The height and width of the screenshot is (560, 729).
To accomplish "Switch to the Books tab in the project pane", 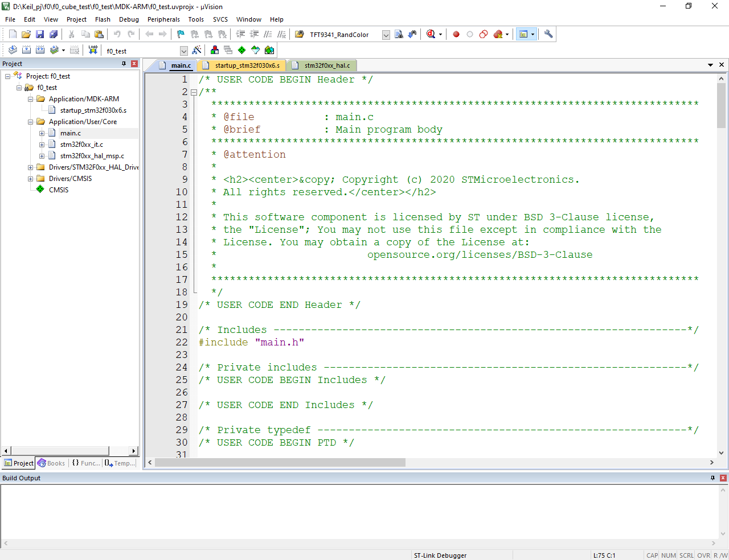I will coord(52,463).
